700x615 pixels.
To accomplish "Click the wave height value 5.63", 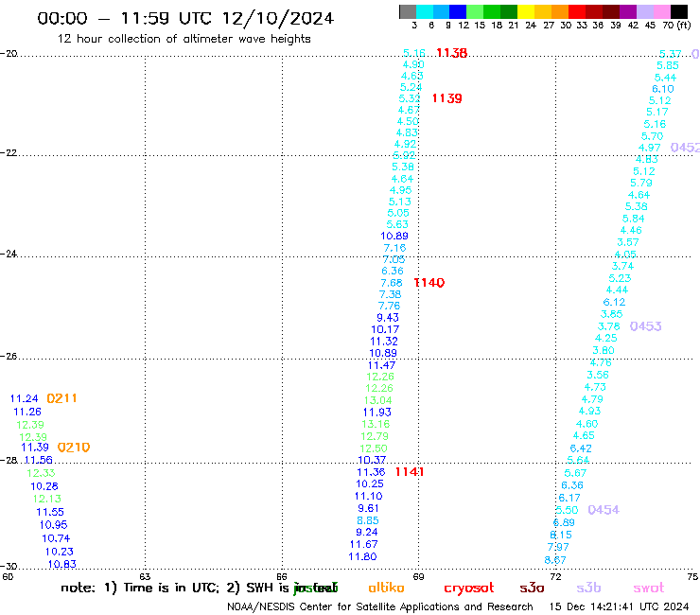I will tap(397, 224).
